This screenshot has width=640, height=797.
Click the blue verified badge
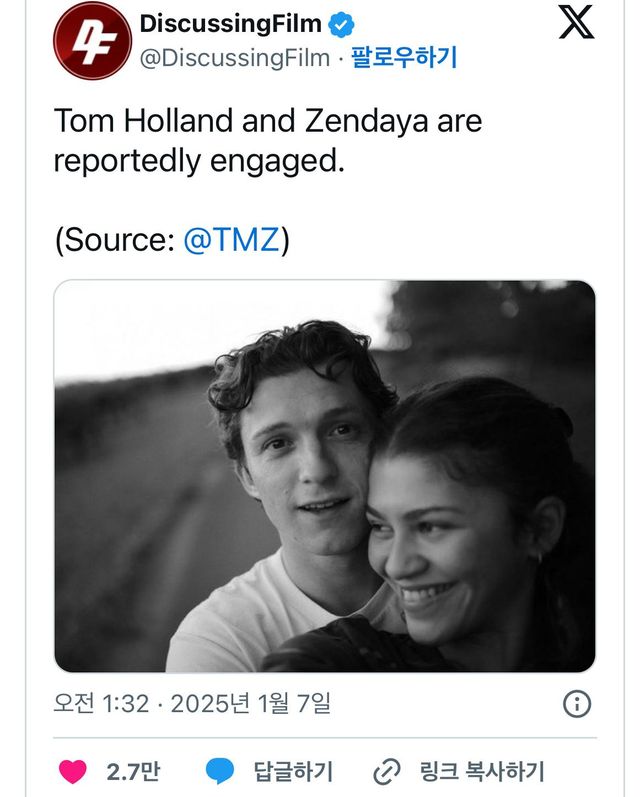342,24
